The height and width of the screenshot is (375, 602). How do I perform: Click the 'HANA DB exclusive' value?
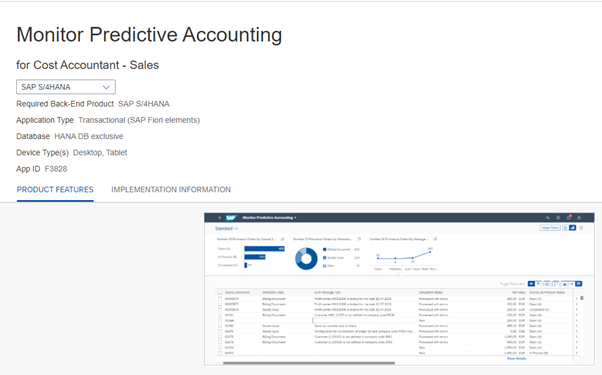(89, 136)
